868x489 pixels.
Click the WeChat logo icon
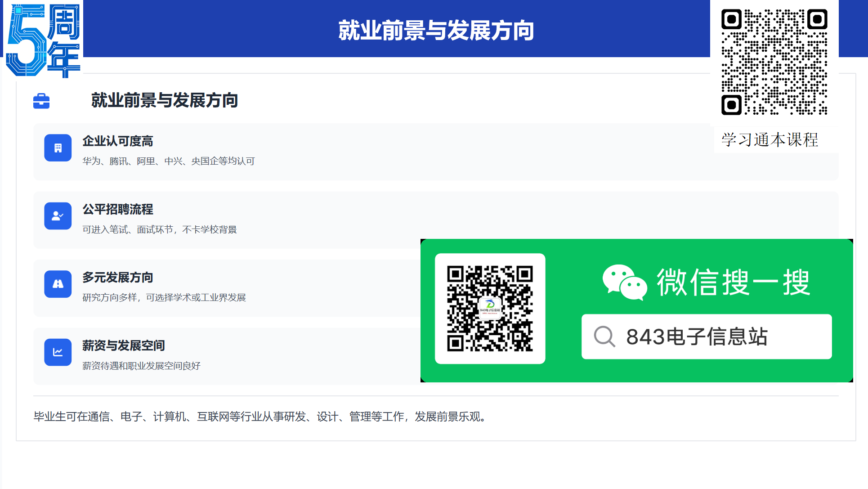coord(624,282)
